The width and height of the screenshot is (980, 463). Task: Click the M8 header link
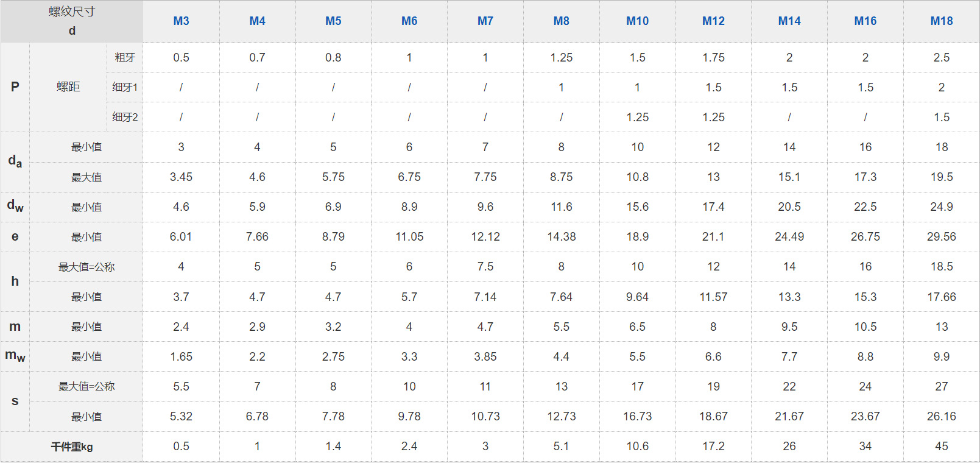pyautogui.click(x=561, y=21)
